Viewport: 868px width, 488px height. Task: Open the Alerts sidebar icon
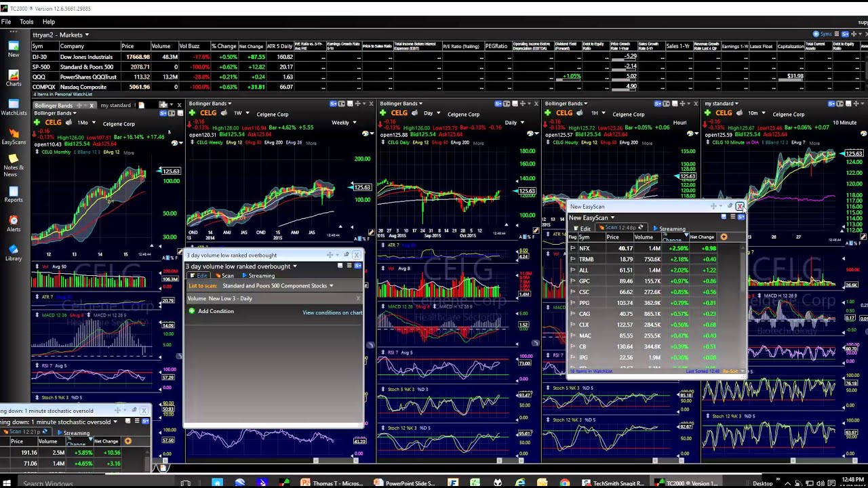14,224
